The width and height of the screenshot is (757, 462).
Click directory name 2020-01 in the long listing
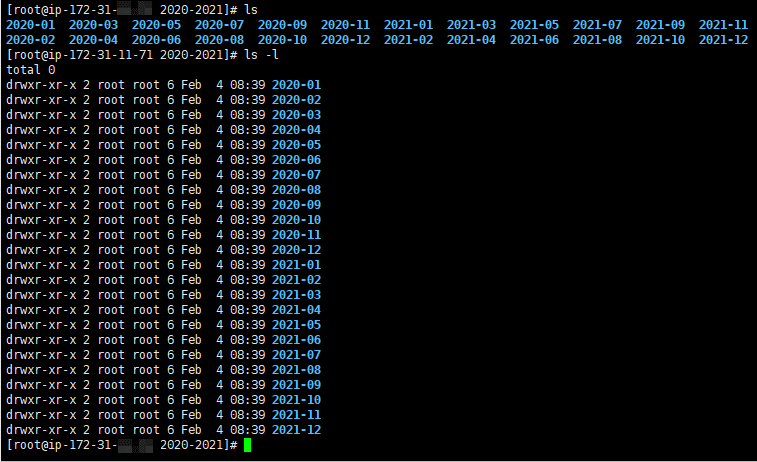click(x=296, y=85)
